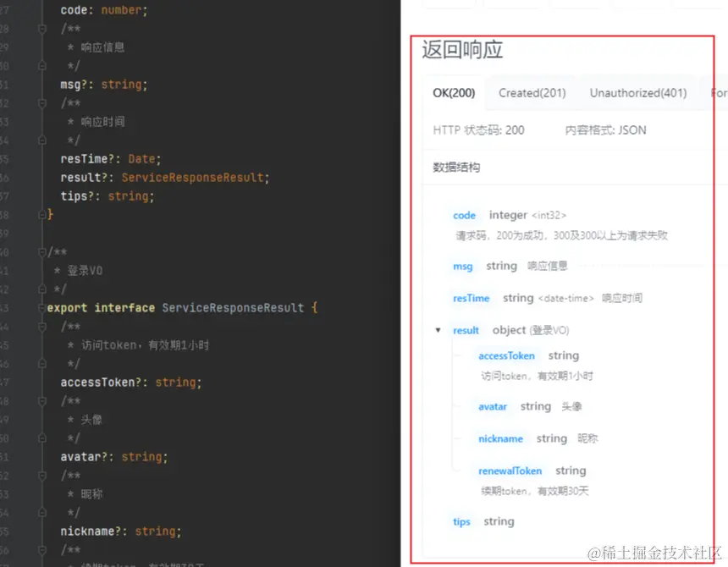The height and width of the screenshot is (567, 728).
Task: Fold the comment end marker above msg?: string
Action: coord(42,66)
